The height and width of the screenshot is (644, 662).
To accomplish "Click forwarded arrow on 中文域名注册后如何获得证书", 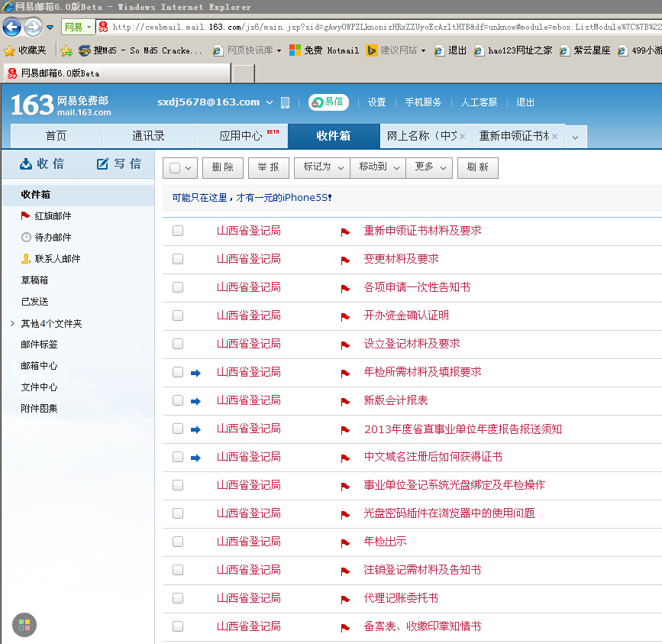I will click(195, 458).
